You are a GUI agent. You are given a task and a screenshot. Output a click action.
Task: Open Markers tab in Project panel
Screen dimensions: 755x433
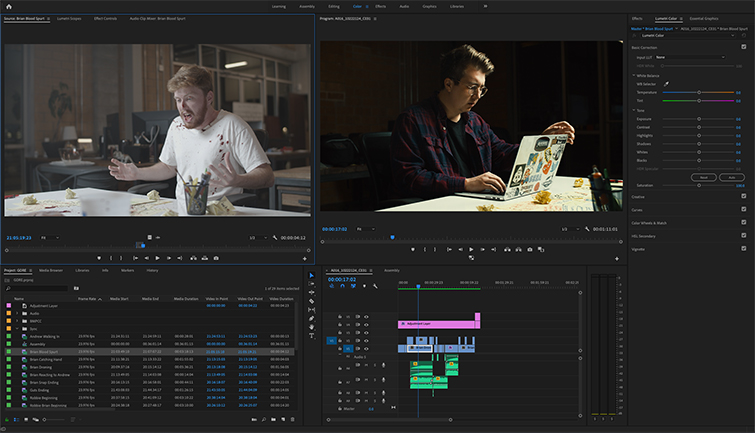pos(128,270)
